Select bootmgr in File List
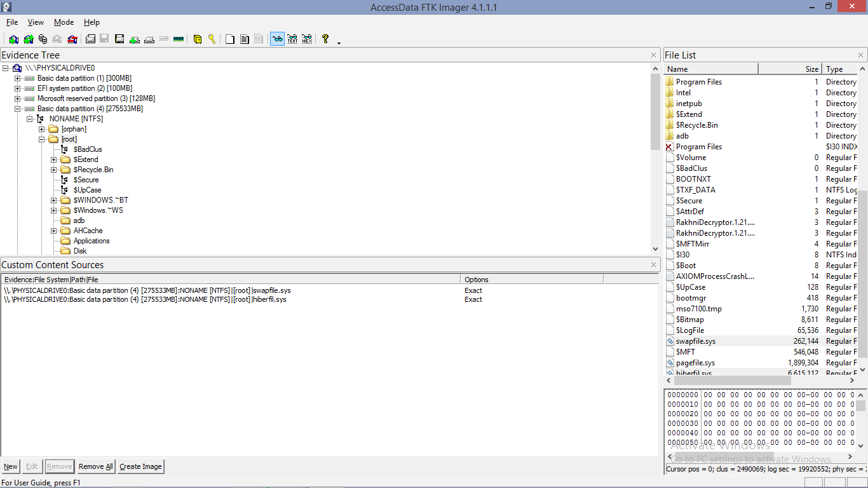This screenshot has width=868, height=488. point(691,298)
